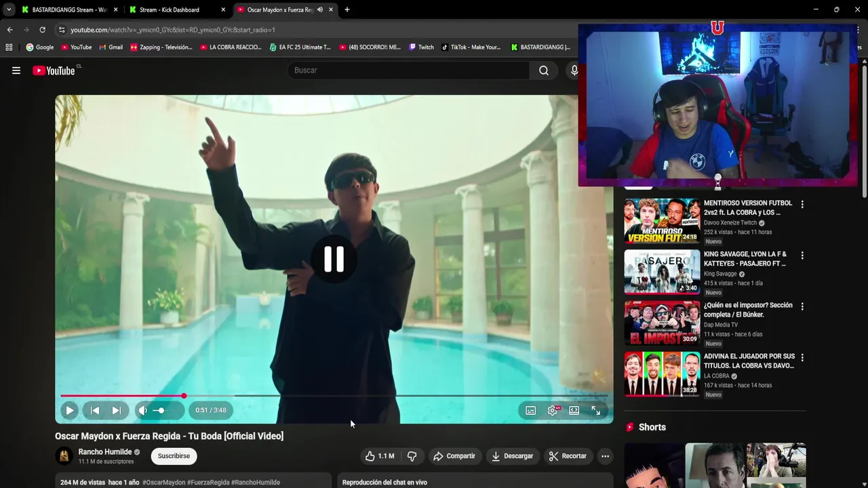Switch to Stream - Kick Dashboard tab
868x488 pixels.
click(170, 9)
